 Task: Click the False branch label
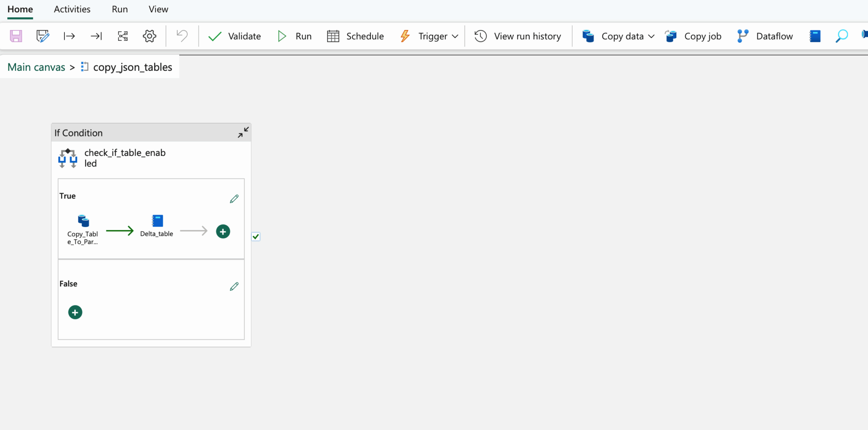pos(68,284)
